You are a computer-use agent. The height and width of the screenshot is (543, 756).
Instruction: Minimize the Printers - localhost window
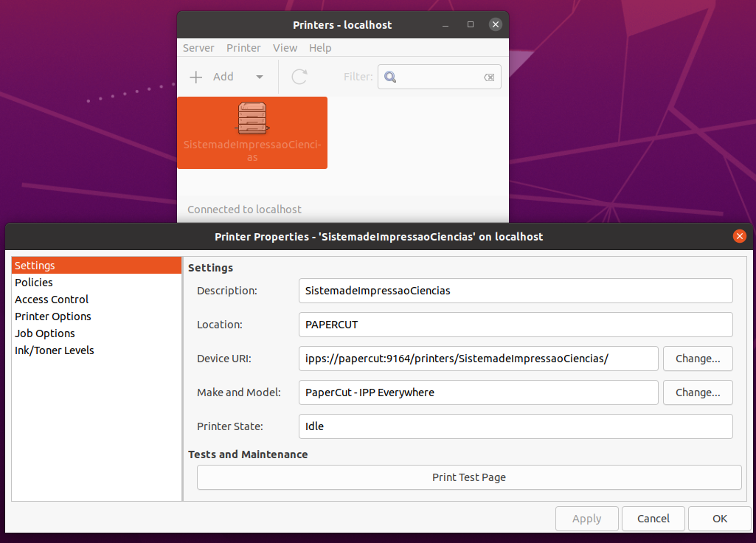coord(445,24)
